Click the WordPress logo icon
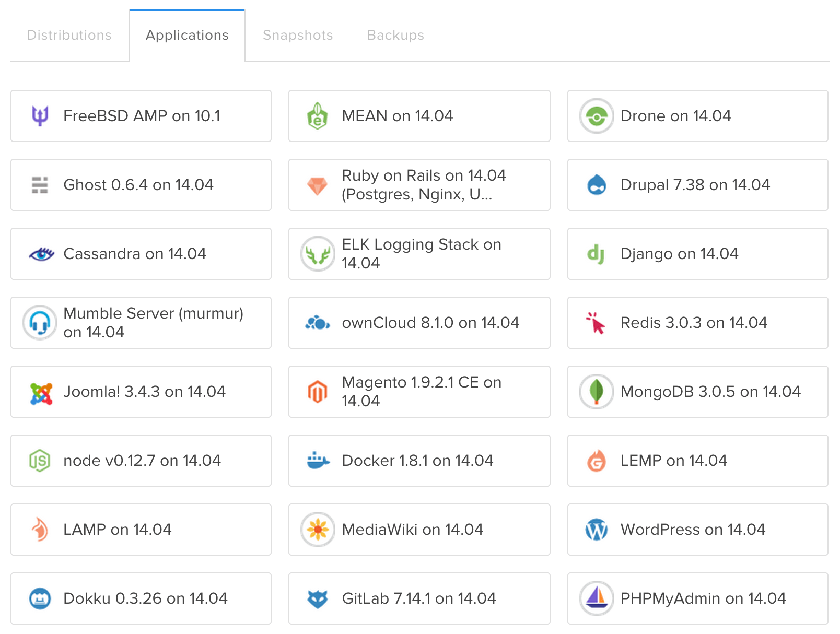The image size is (840, 634). click(x=596, y=530)
